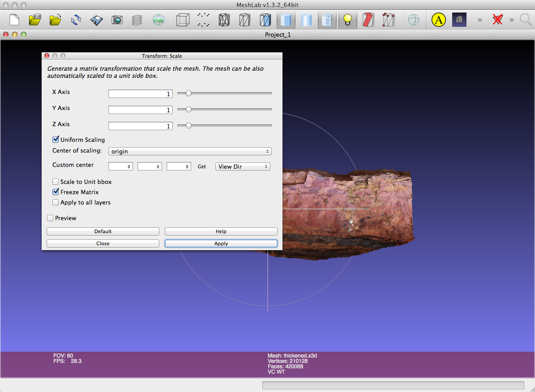This screenshot has width=535, height=392.
Task: Open the Center of scaling dropdown
Action: coord(190,151)
